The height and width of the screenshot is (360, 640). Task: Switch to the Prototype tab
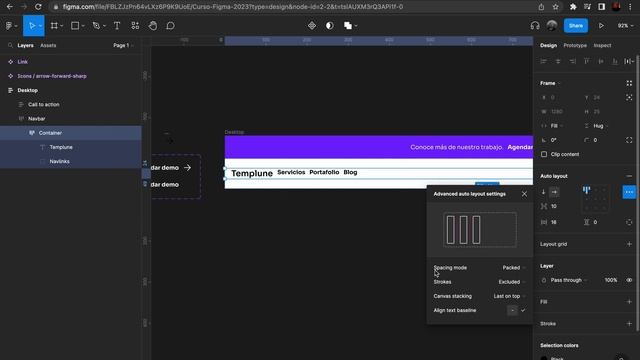(x=575, y=45)
